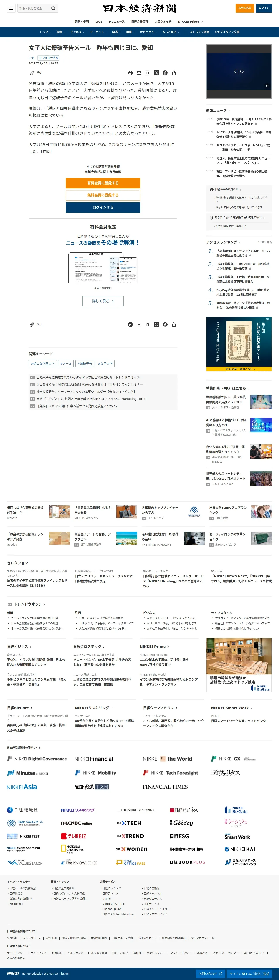Viewport: 279px width, 980px height.
Task: Open 日経Gooday logo link
Action: click(181, 823)
